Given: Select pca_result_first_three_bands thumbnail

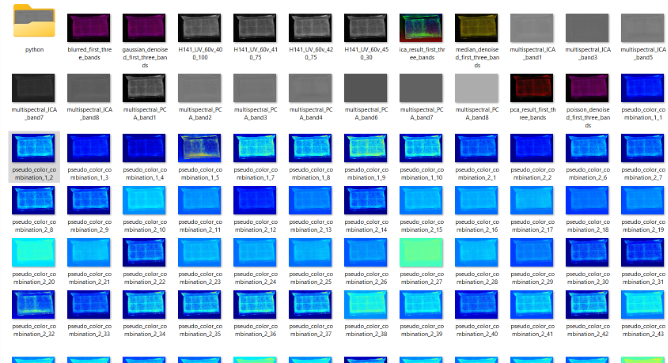Looking at the screenshot, I should tap(532, 88).
